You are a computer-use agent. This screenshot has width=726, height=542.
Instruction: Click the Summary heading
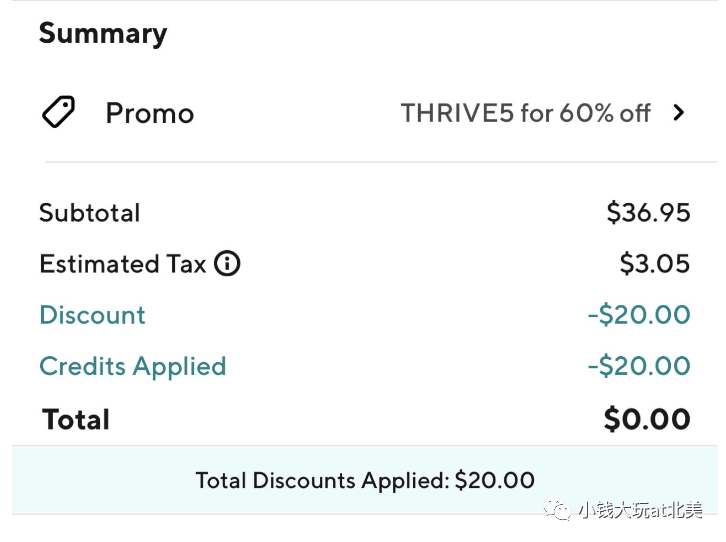[x=103, y=34]
